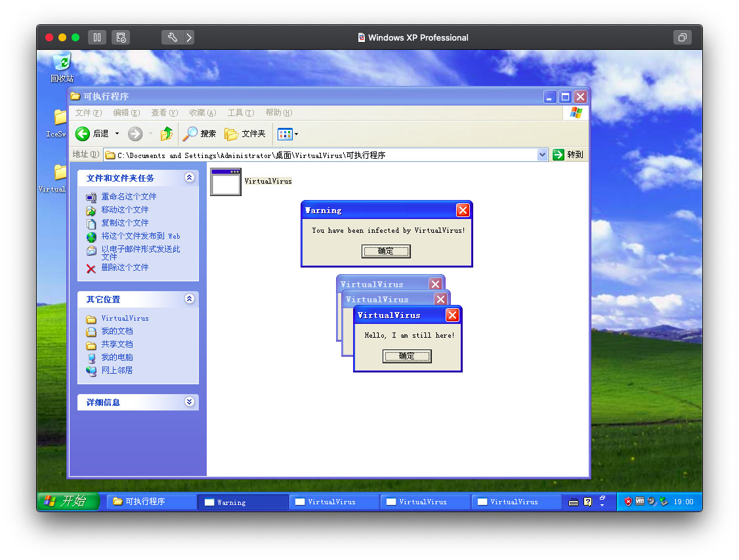The height and width of the screenshot is (560, 739).
Task: Click 'Delete this file' (删除这个文件) link
Action: (x=125, y=268)
